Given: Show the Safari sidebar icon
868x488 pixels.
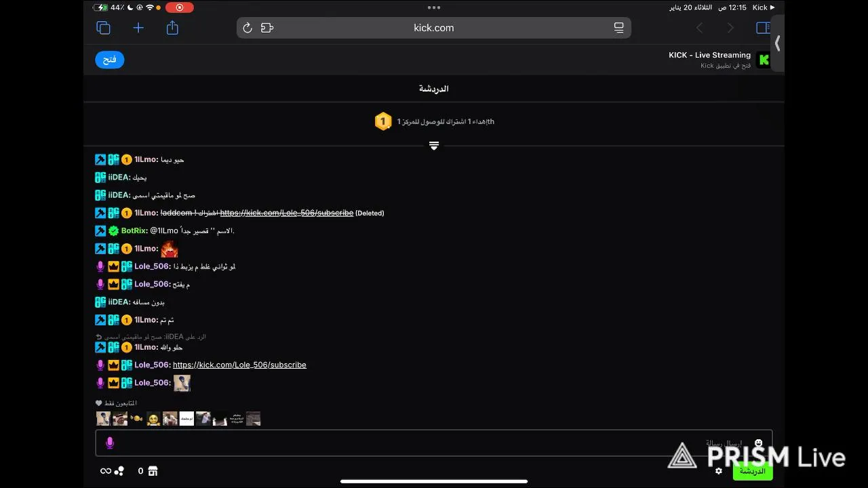Looking at the screenshot, I should [763, 28].
